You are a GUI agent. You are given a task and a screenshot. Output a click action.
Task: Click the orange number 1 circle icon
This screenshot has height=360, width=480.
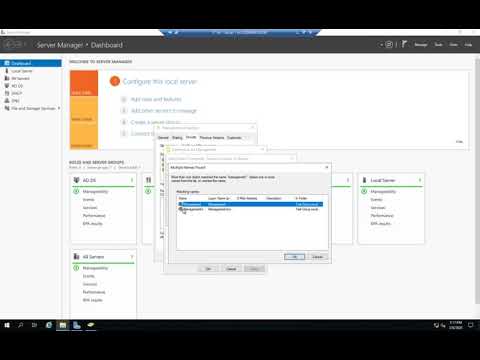click(x=115, y=81)
